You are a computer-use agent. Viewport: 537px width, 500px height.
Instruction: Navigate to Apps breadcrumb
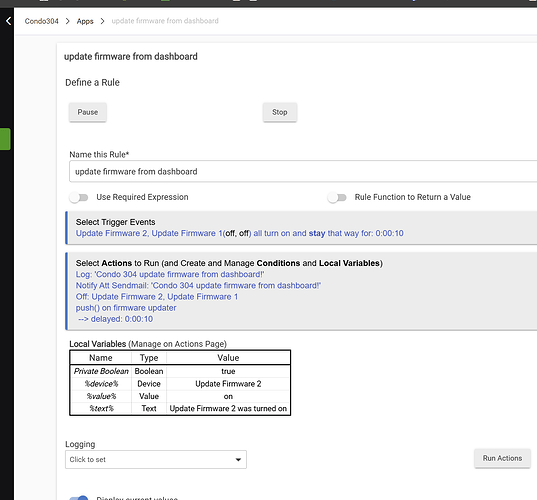pos(85,21)
